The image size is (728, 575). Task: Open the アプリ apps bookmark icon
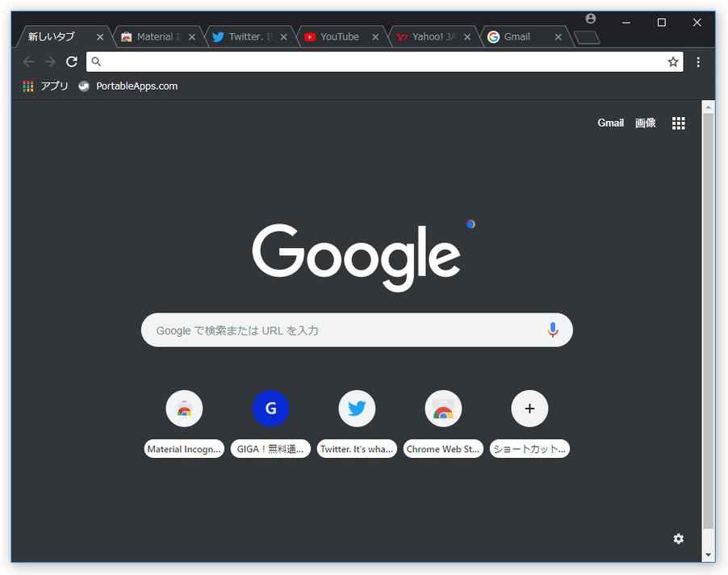pyautogui.click(x=45, y=86)
